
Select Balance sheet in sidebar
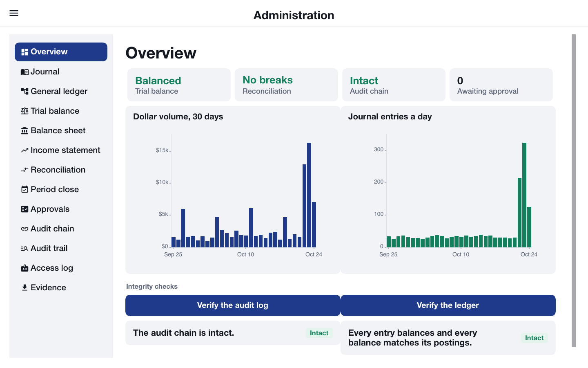(x=61, y=130)
